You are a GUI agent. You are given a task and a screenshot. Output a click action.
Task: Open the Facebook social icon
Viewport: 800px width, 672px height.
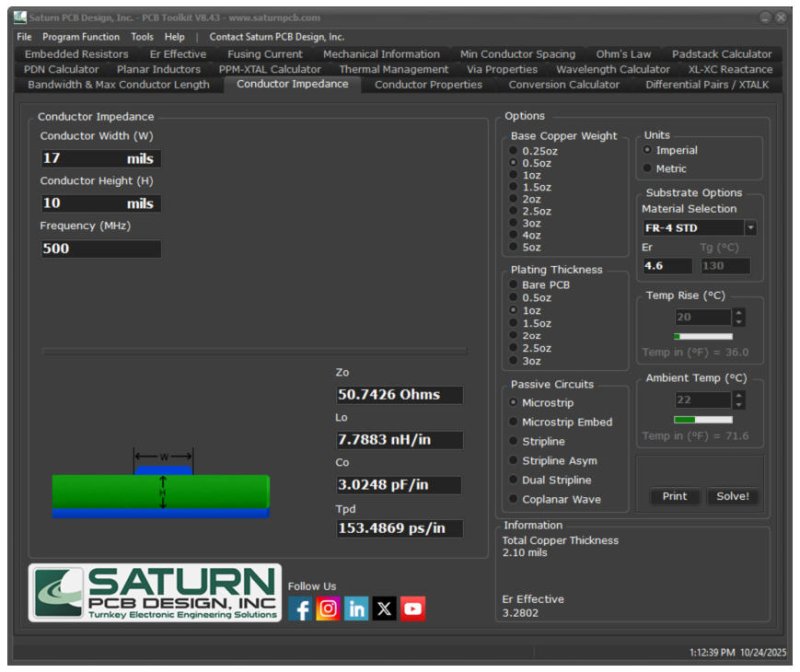301,609
